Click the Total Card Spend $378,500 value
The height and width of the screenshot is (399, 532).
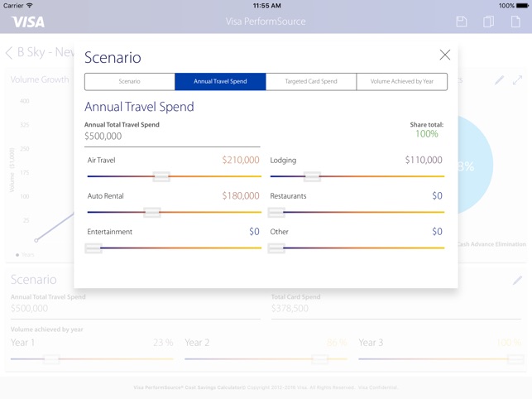click(x=290, y=308)
